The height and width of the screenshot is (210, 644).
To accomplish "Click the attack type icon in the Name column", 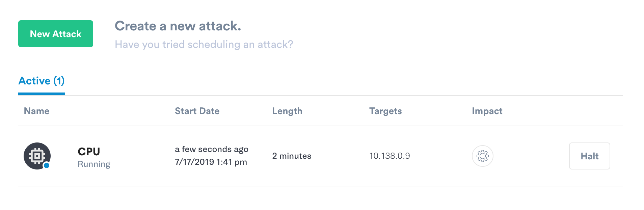I will [37, 156].
